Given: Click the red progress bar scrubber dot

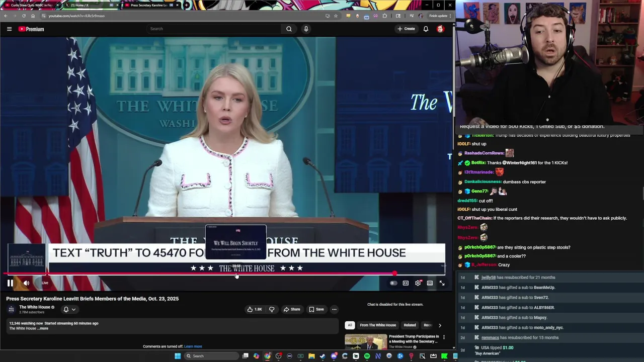Looking at the screenshot, I should click(x=394, y=274).
